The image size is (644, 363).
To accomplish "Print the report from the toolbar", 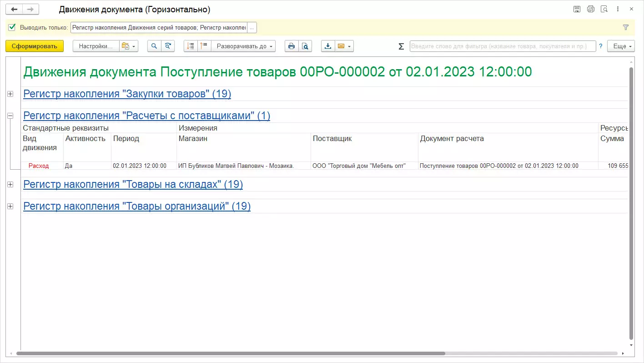I will pyautogui.click(x=292, y=46).
